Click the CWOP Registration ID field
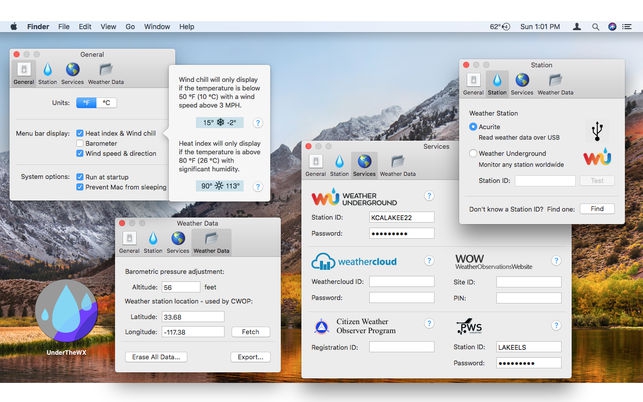643x402 pixels. (401, 347)
